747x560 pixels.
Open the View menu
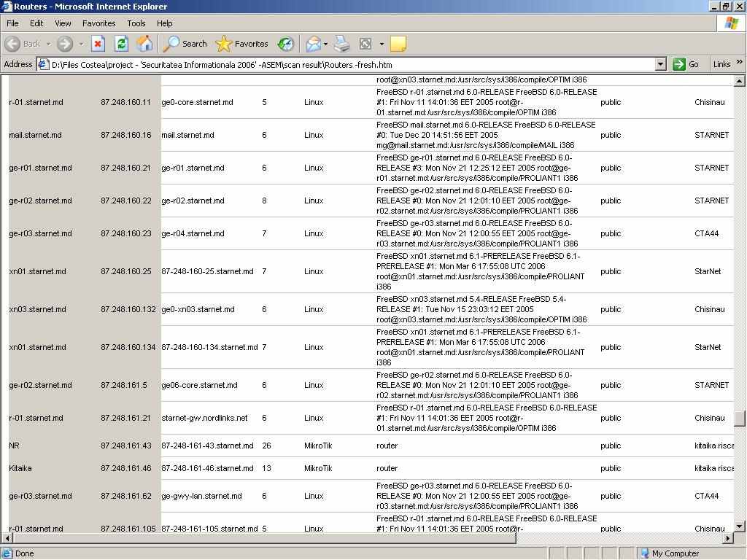click(63, 23)
